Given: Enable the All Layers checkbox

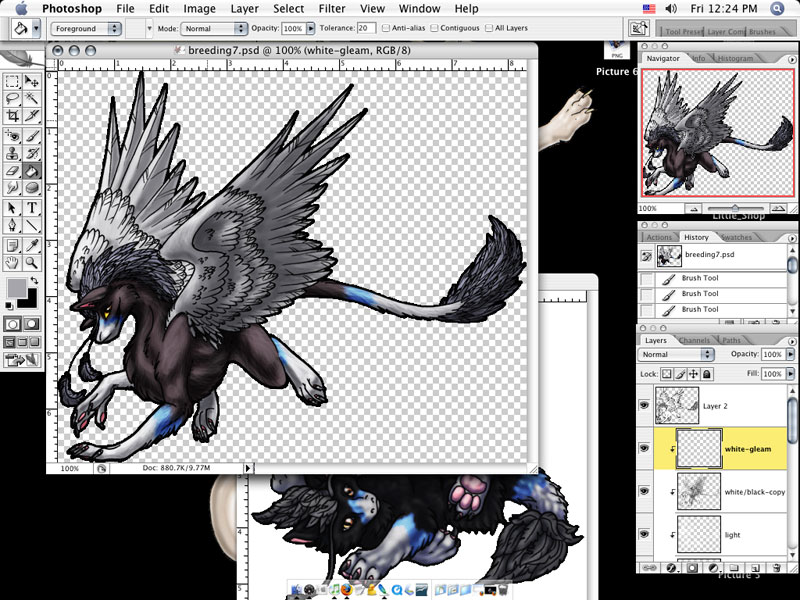Looking at the screenshot, I should pyautogui.click(x=489, y=28).
